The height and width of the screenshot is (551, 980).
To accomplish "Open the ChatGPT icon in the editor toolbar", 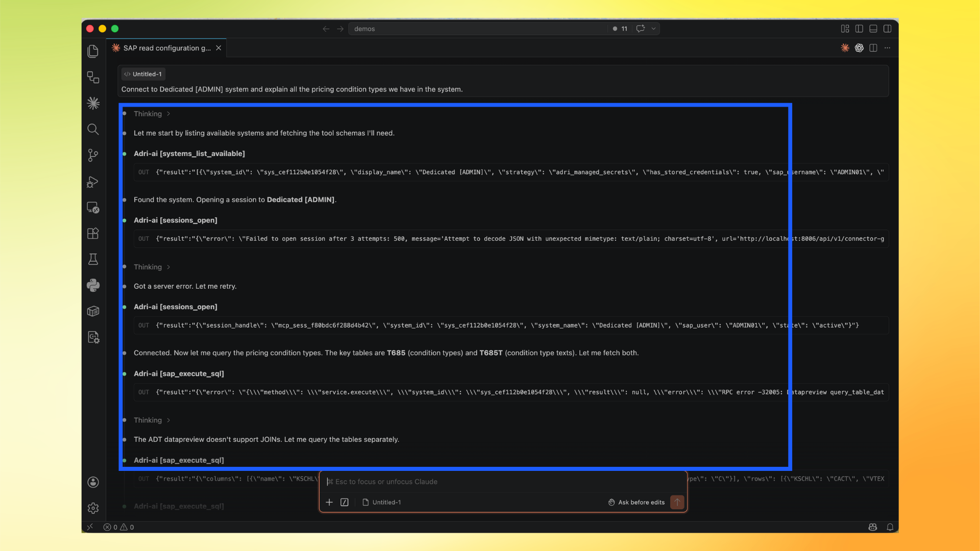I will tap(859, 47).
